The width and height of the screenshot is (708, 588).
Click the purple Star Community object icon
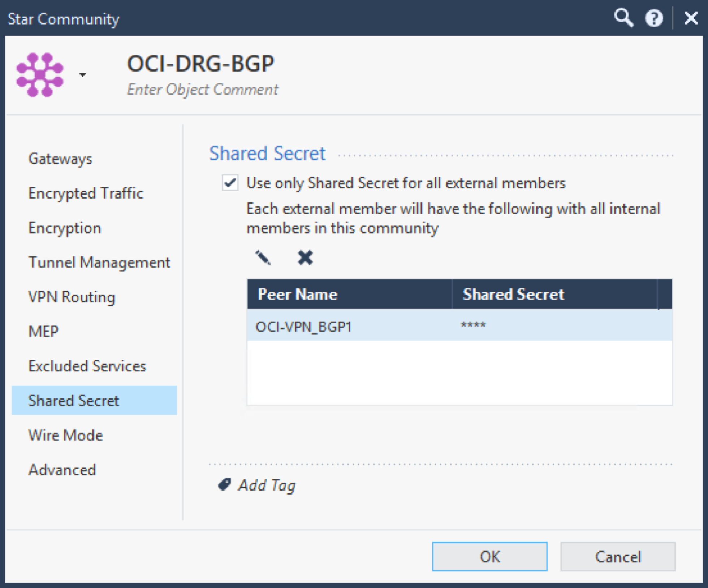[40, 75]
